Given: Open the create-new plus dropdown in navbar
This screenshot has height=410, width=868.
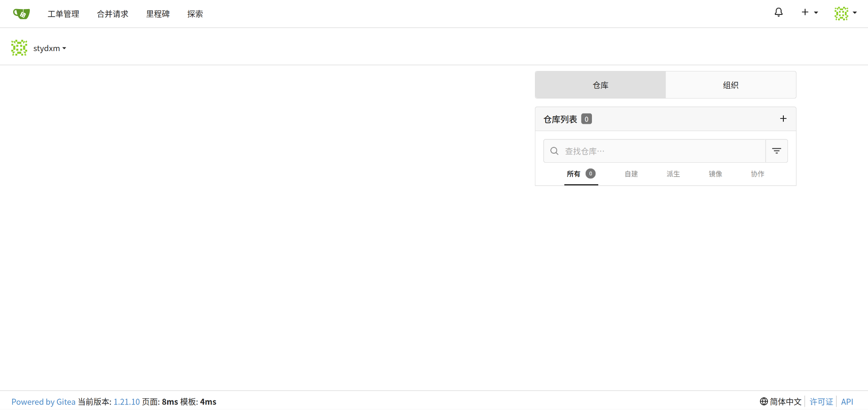Looking at the screenshot, I should [x=809, y=13].
